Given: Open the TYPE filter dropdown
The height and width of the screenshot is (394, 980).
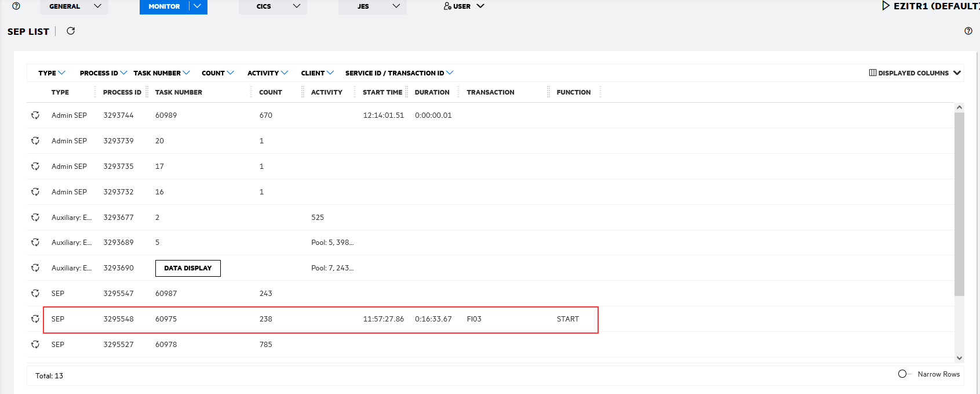Looking at the screenshot, I should (52, 73).
